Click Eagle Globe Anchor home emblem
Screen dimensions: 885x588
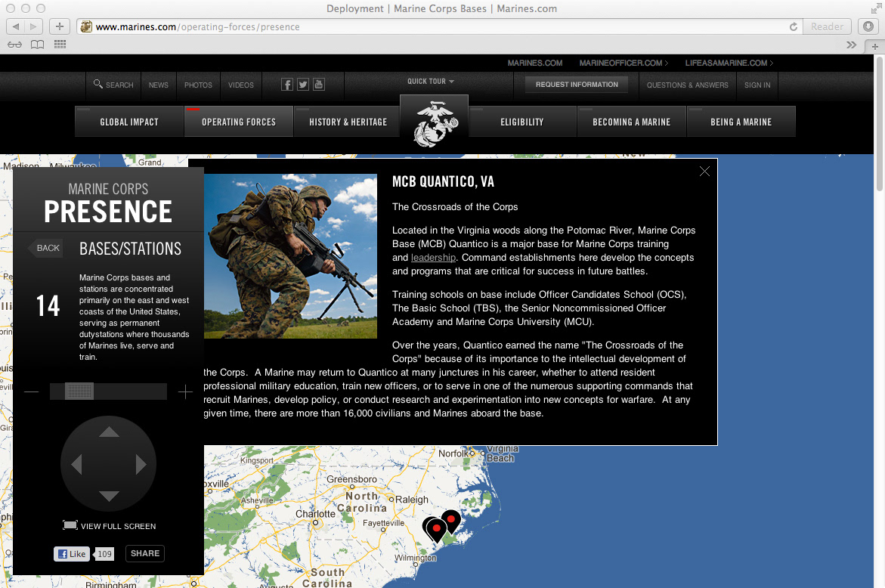[434, 124]
